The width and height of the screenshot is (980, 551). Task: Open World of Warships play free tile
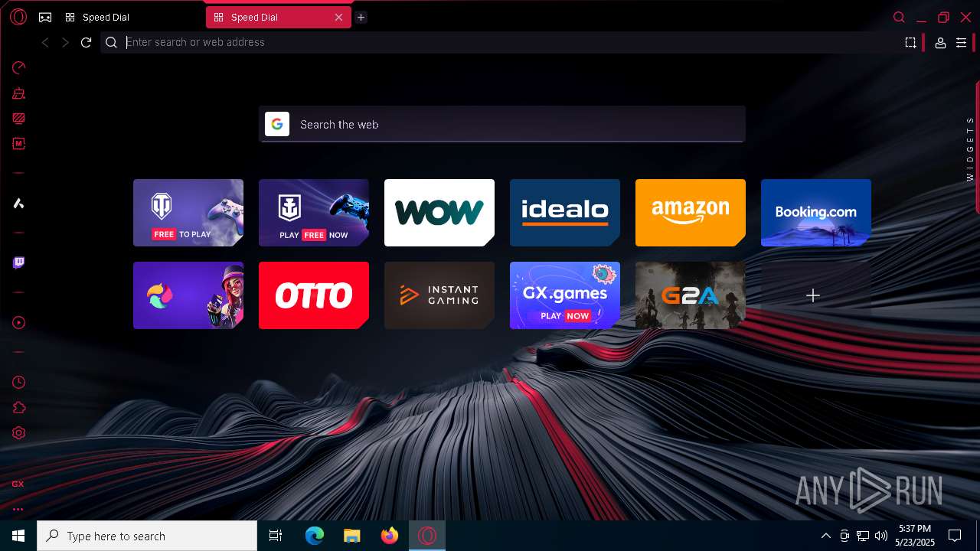[314, 213]
